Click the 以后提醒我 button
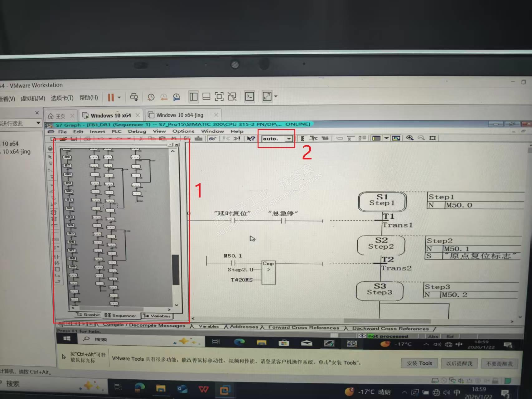The width and height of the screenshot is (532, 399). [x=459, y=363]
